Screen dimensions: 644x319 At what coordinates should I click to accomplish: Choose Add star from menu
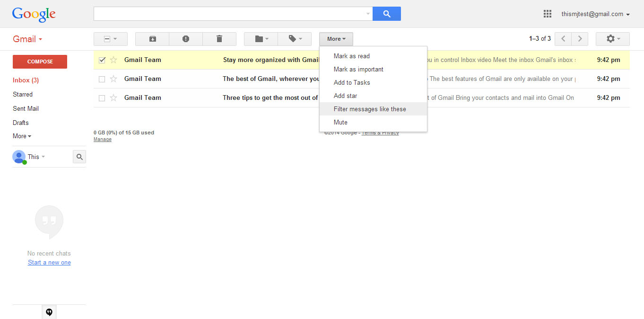pyautogui.click(x=374, y=96)
